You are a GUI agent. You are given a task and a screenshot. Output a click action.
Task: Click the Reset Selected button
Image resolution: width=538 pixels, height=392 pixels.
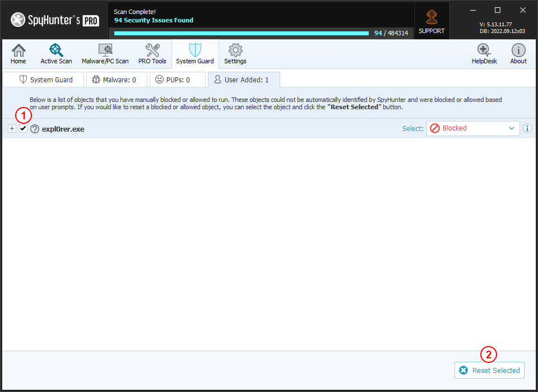point(489,370)
